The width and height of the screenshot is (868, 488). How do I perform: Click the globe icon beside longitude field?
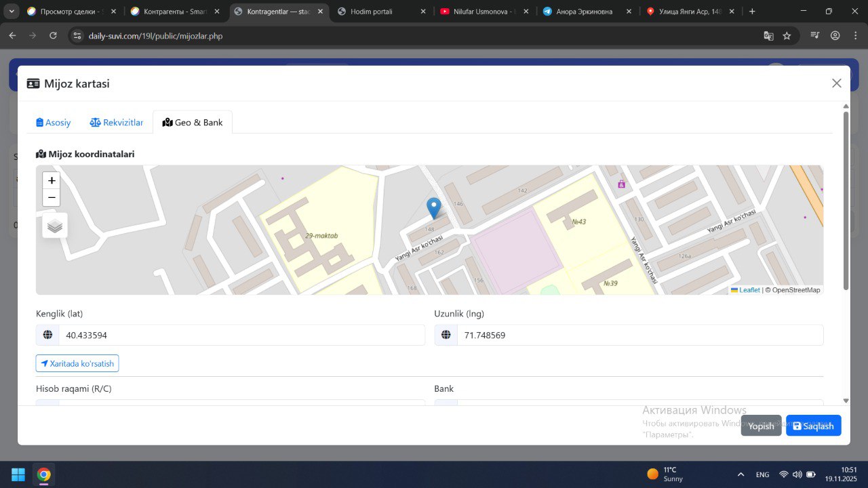pyautogui.click(x=446, y=335)
